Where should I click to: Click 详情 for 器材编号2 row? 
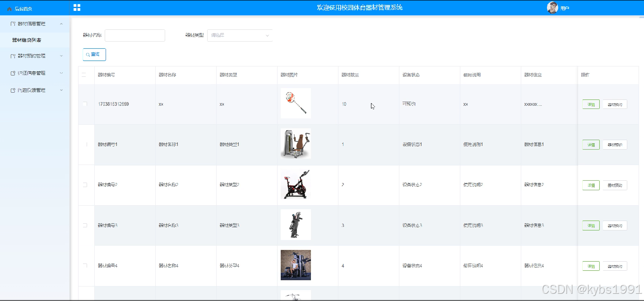(x=591, y=185)
